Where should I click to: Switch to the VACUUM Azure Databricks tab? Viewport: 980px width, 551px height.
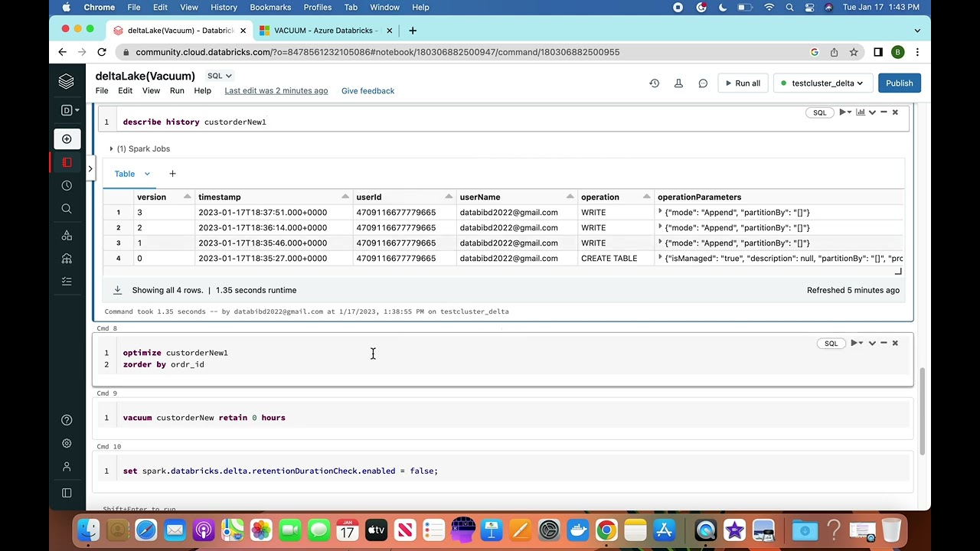325,31
